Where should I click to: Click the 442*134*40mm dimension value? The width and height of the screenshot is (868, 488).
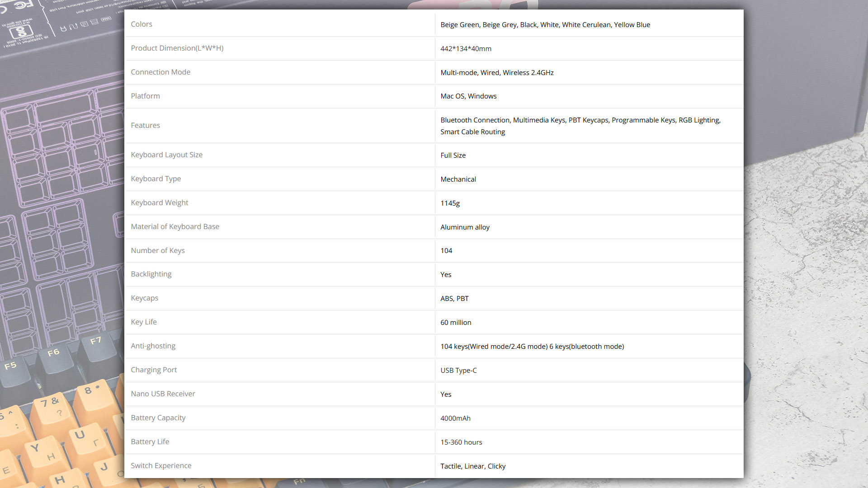[x=466, y=49]
